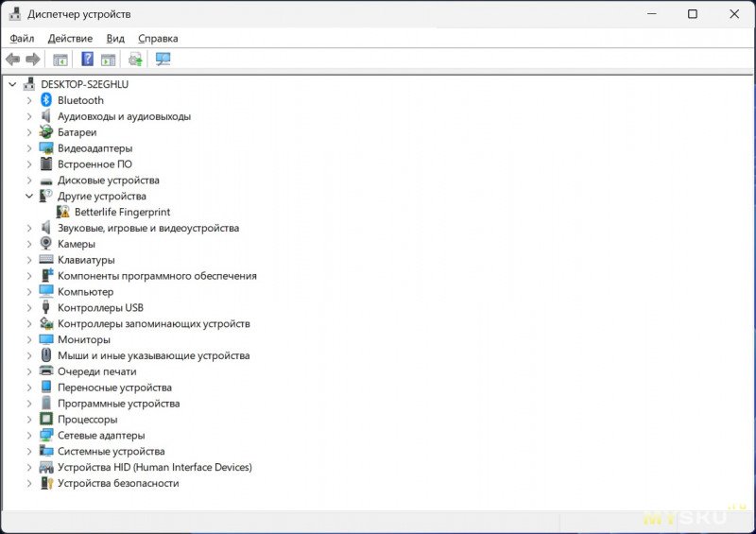Viewport: 756px width, 534px height.
Task: Expand Программные устройства chevron
Action: point(29,403)
